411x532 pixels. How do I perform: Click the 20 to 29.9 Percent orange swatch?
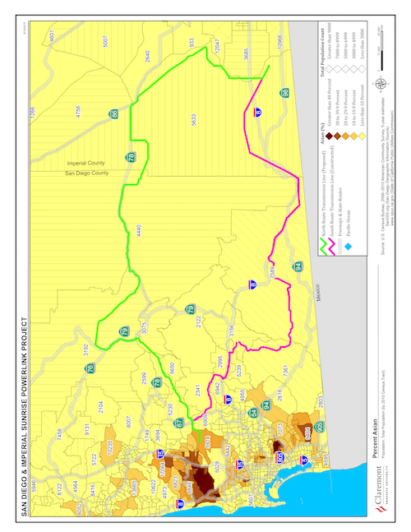coord(345,136)
